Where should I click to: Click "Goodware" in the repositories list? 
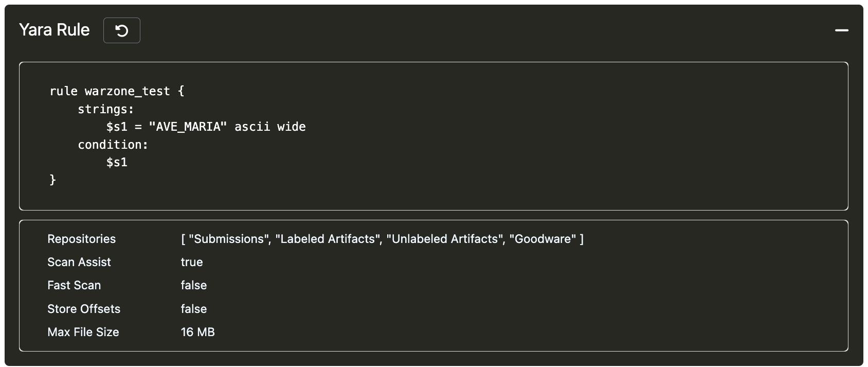click(x=542, y=239)
